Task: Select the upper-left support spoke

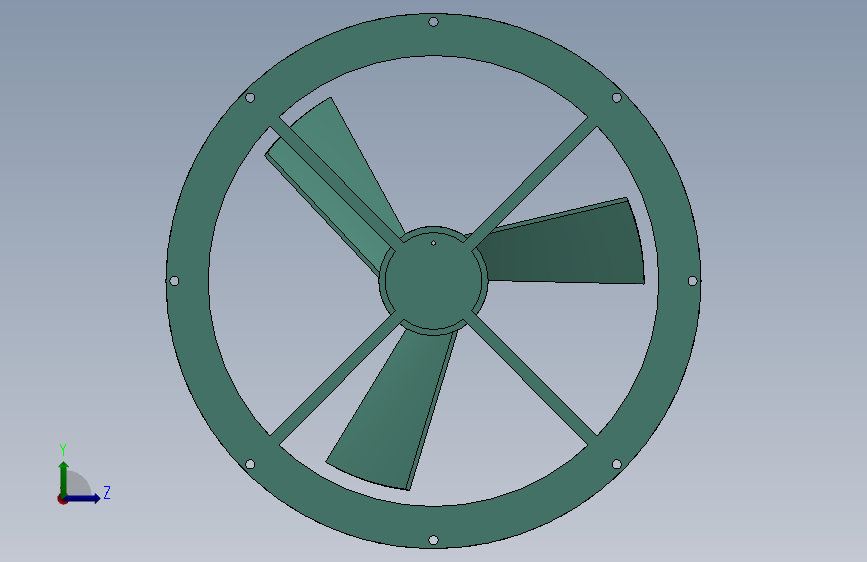Action: 336,184
